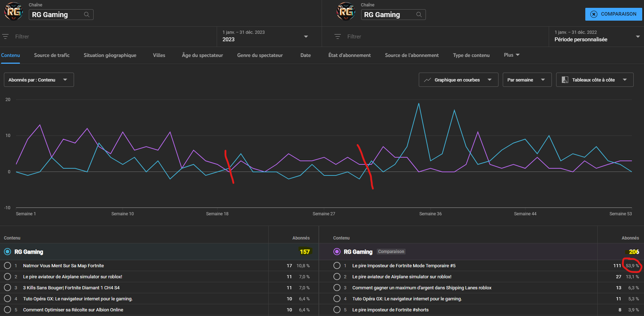The height and width of the screenshot is (316, 644).
Task: Open the Tableaux côte à côte dropdown
Action: [x=595, y=80]
